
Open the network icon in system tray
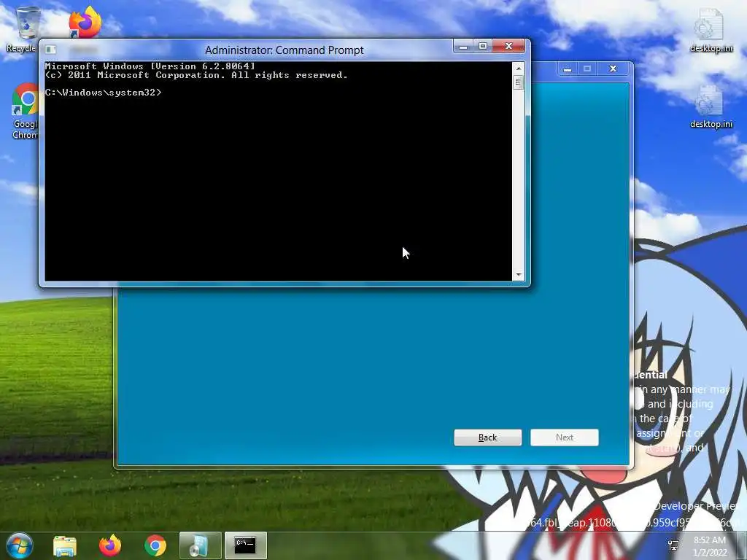pyautogui.click(x=673, y=545)
